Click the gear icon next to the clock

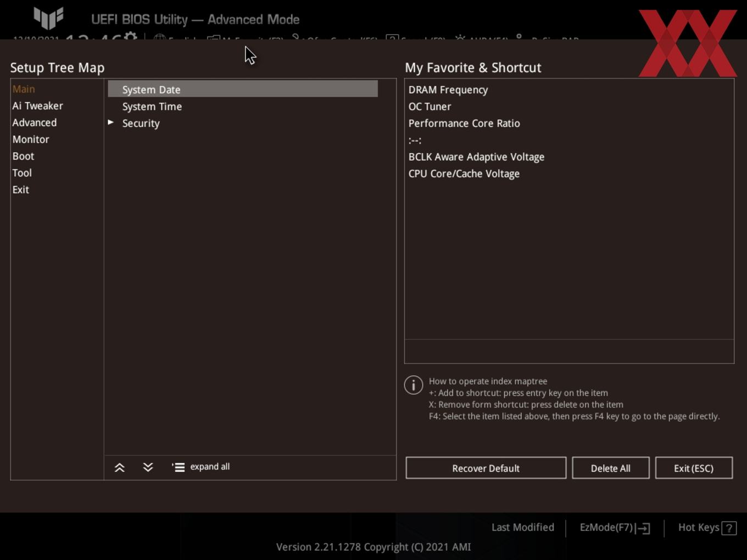tap(131, 37)
